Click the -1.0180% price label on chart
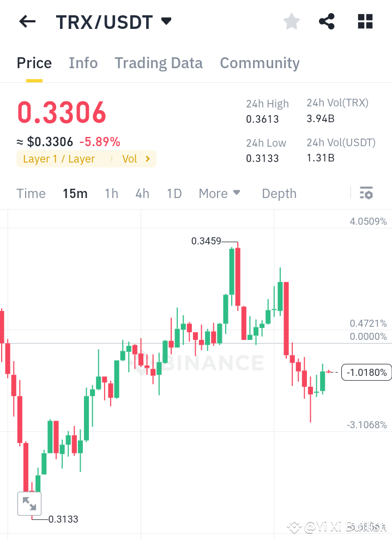Screen dimensions: 392x539 pos(366,372)
